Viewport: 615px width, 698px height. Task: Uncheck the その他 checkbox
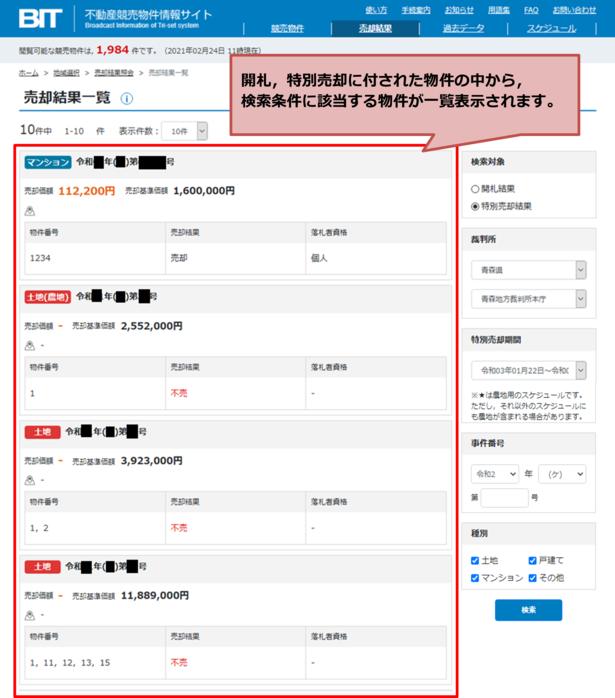[x=532, y=577]
